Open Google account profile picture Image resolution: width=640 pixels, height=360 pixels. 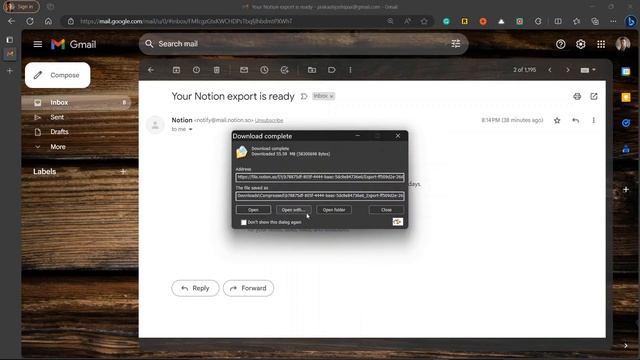623,44
